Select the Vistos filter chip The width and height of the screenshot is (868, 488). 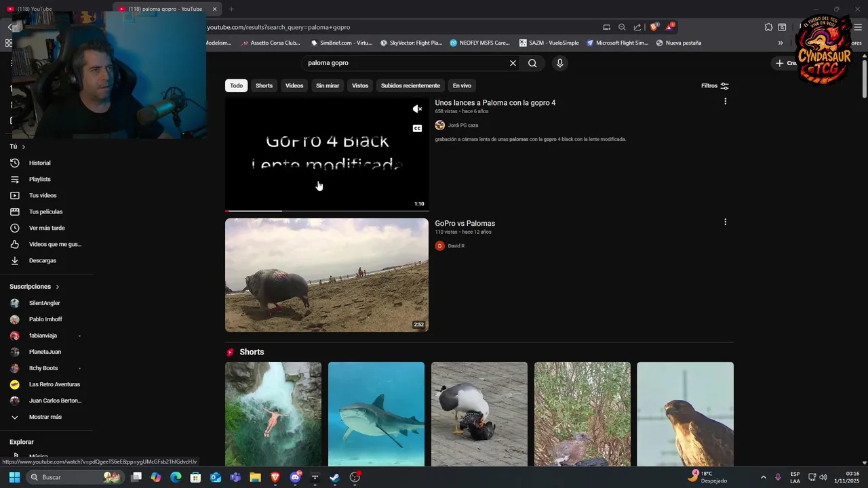point(360,85)
